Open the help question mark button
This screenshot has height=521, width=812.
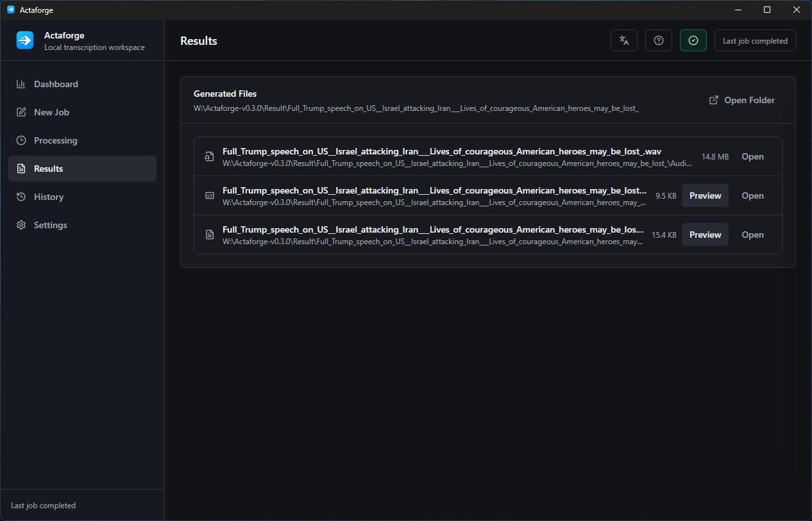click(659, 40)
